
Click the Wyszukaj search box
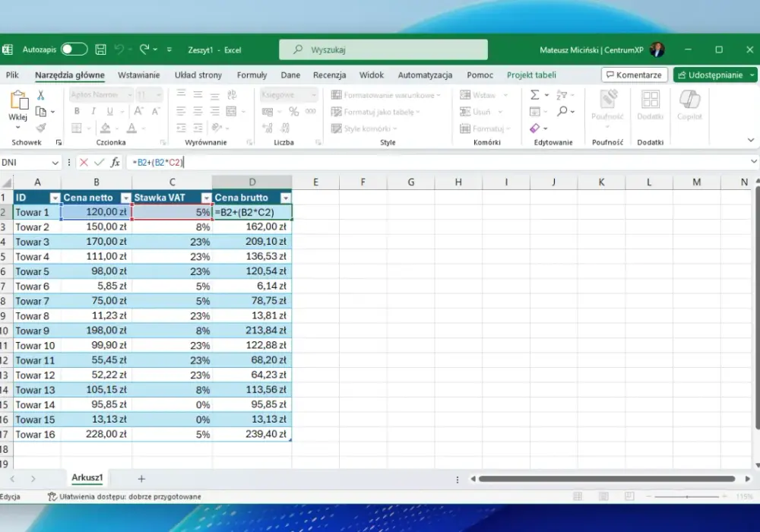[383, 49]
